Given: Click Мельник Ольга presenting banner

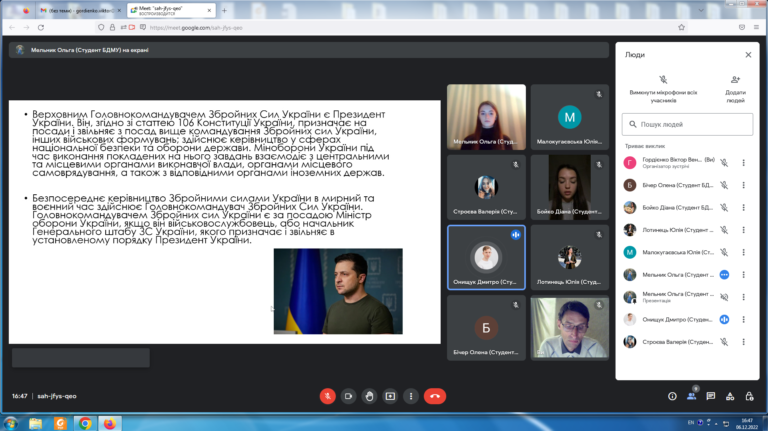Looking at the screenshot, I should click(x=309, y=50).
